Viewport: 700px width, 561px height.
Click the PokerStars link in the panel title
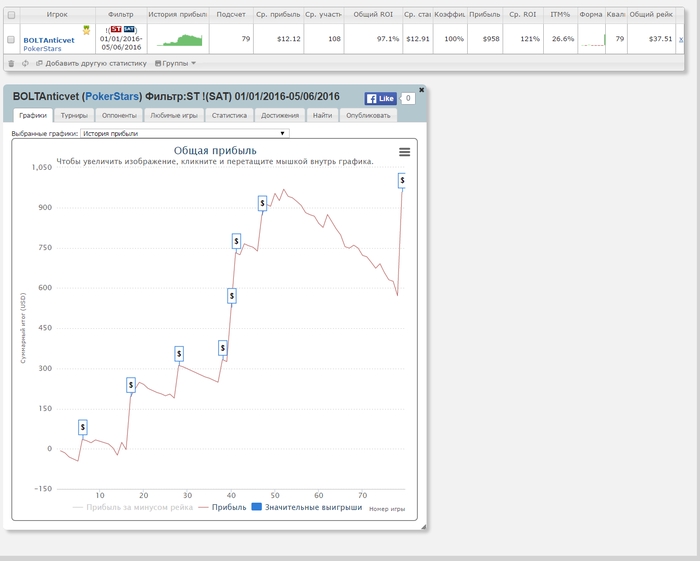(112, 96)
